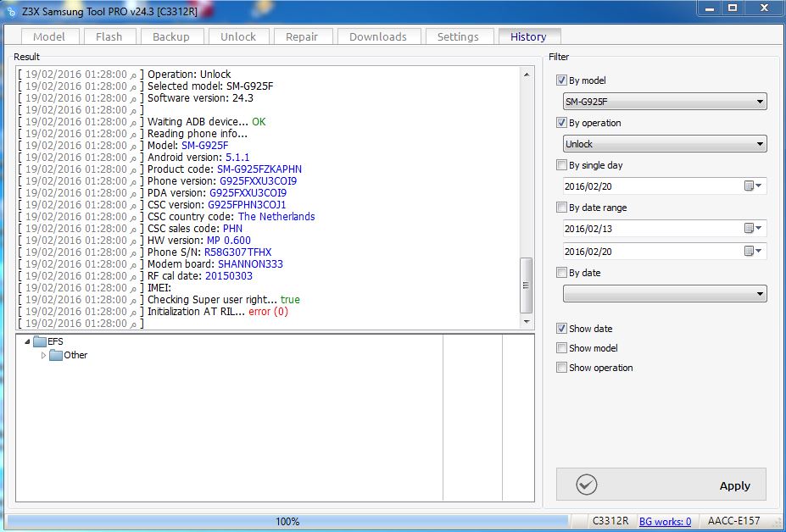Click the "Phone version: G925FXXU3COI9" line
Image resolution: width=786 pixels, height=532 pixels.
tap(222, 180)
